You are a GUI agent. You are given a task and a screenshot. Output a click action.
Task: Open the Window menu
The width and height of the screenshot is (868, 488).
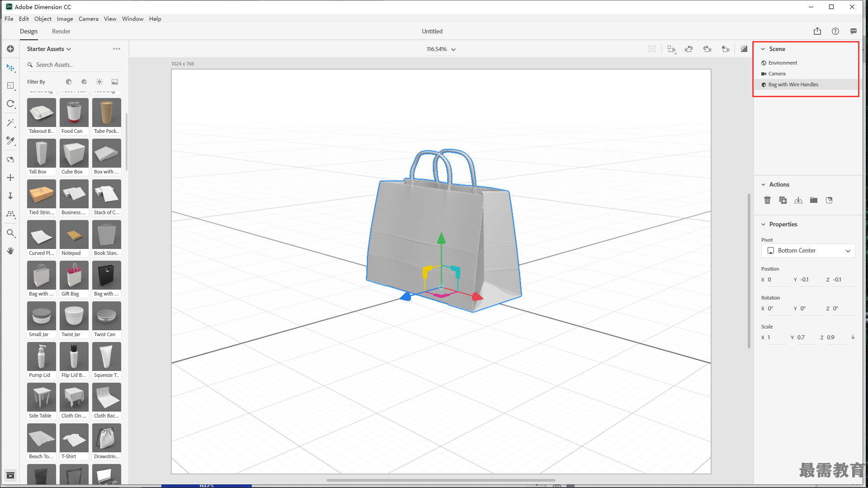pyautogui.click(x=133, y=19)
